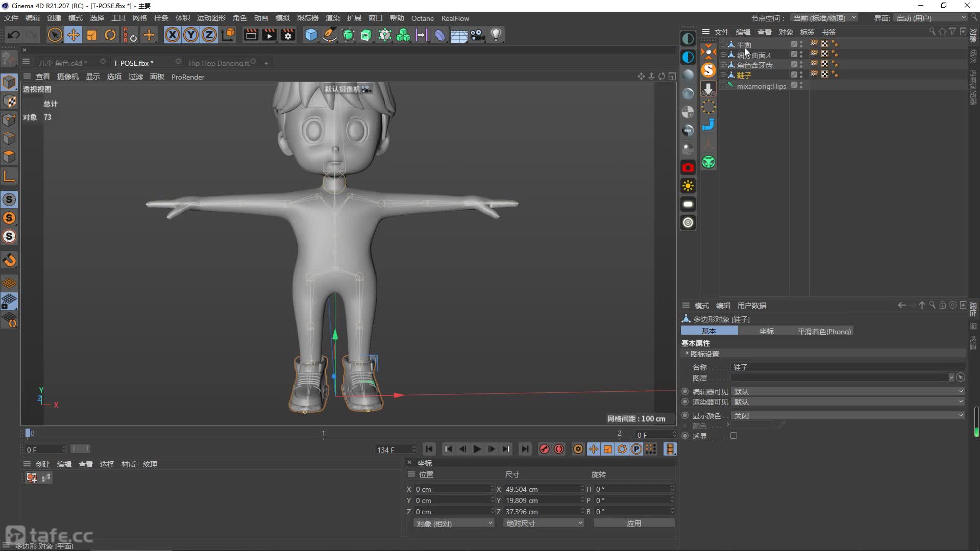
Task: Click the 应用 apply button
Action: (x=634, y=523)
